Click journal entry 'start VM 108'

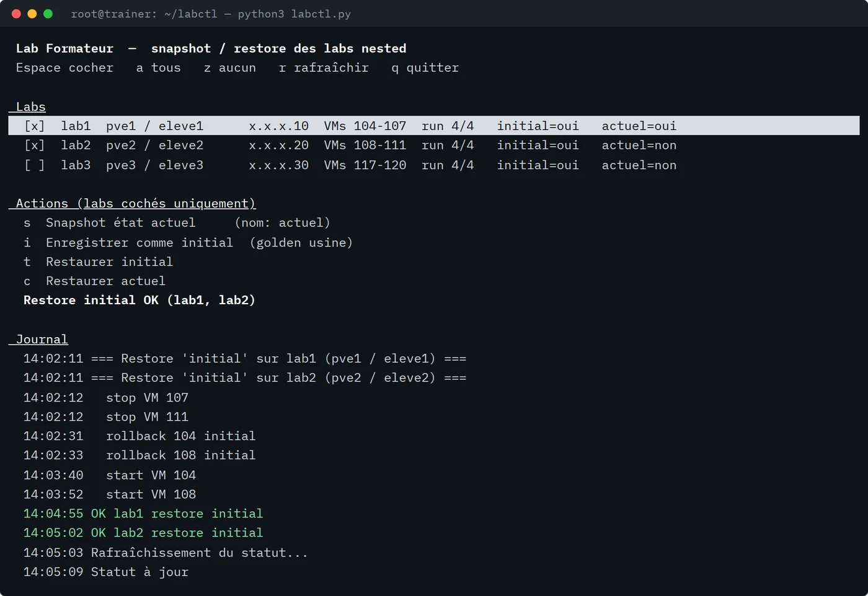pos(110,494)
